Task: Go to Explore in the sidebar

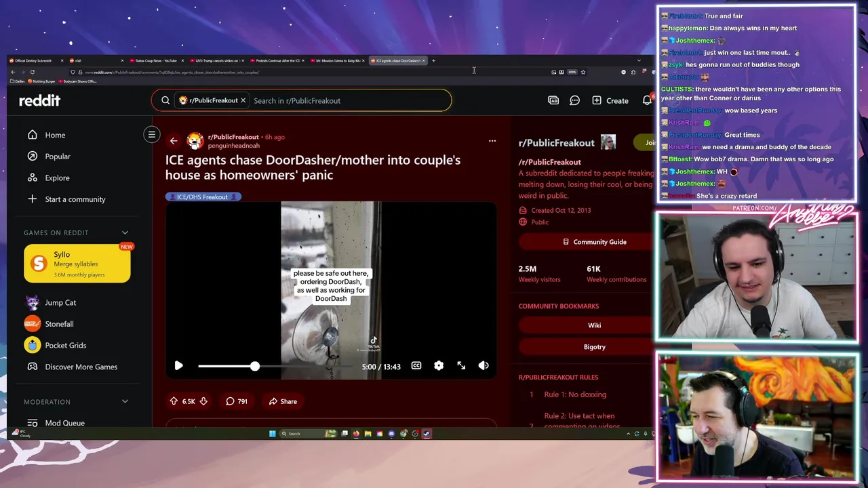Action: point(57,178)
